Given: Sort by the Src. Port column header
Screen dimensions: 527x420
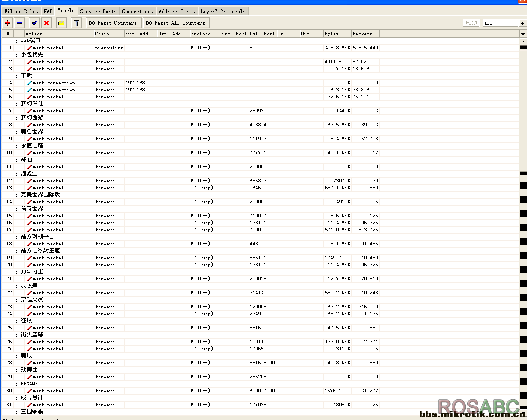Looking at the screenshot, I should point(235,34).
